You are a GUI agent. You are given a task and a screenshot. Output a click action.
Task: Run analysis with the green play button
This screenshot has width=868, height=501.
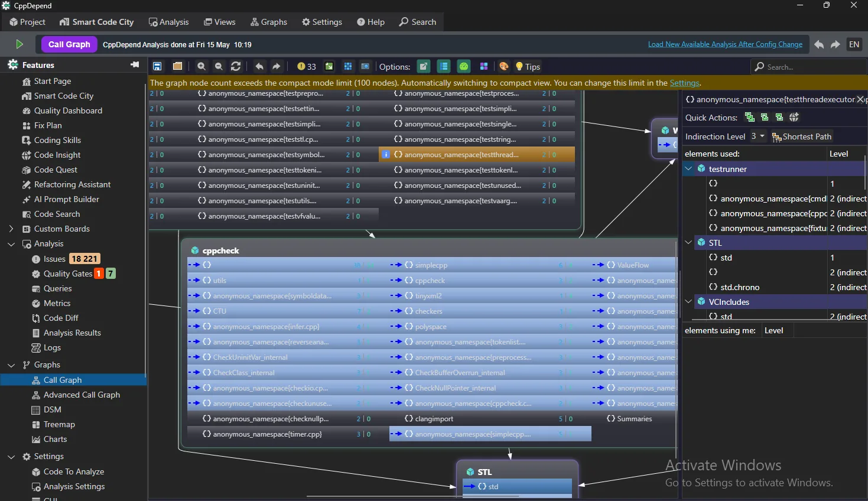(19, 44)
